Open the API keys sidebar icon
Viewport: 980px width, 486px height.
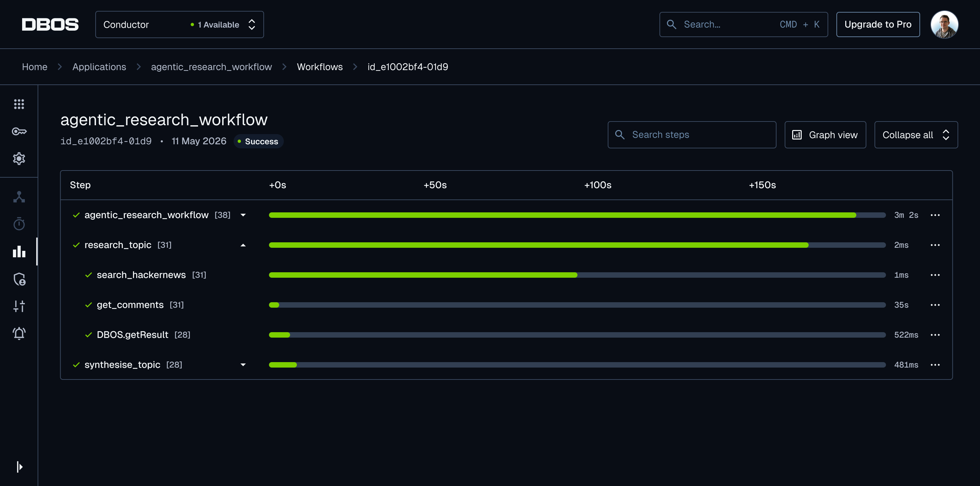click(x=19, y=131)
